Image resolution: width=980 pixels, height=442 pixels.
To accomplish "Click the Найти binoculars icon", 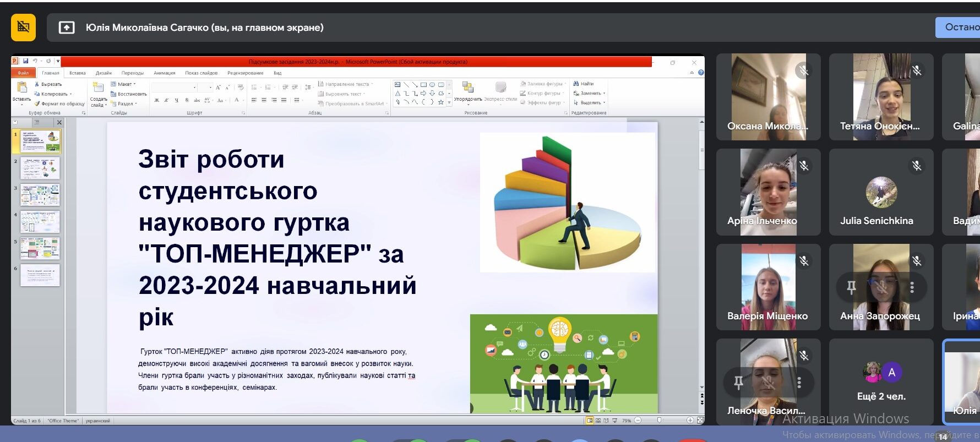I will (576, 84).
